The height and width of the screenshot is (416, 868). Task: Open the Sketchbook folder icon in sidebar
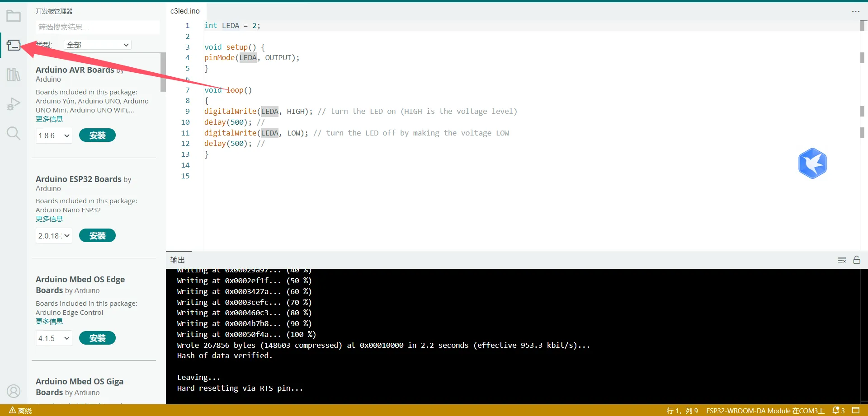click(x=14, y=16)
